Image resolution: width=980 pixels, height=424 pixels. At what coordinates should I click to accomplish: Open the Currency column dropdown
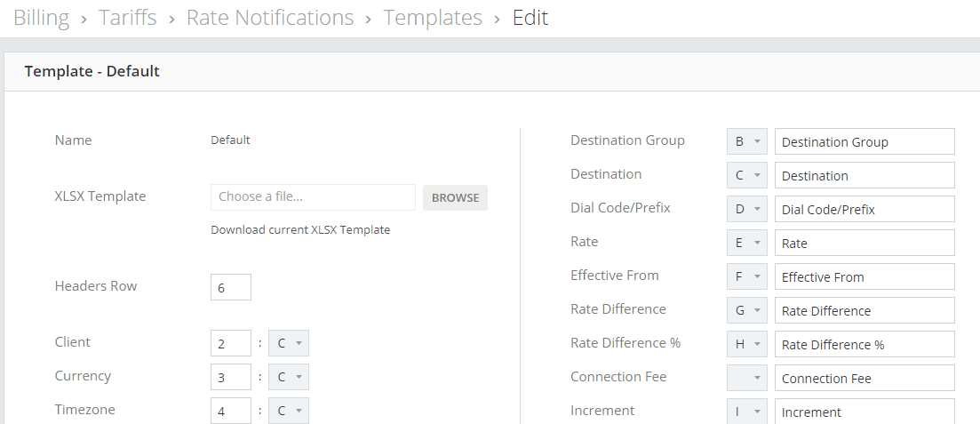click(288, 377)
